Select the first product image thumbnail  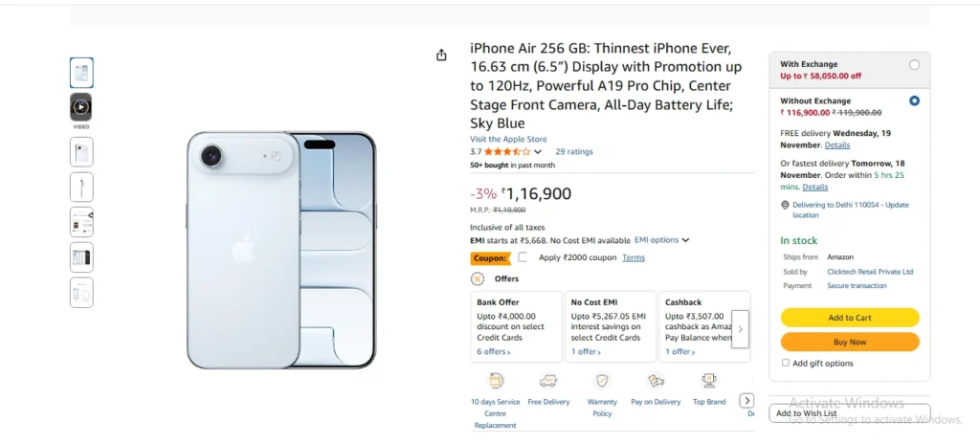[81, 73]
